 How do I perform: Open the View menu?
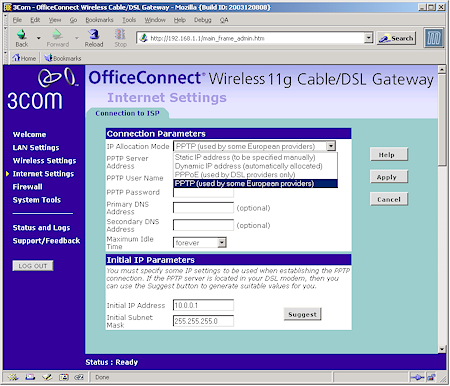[55, 20]
